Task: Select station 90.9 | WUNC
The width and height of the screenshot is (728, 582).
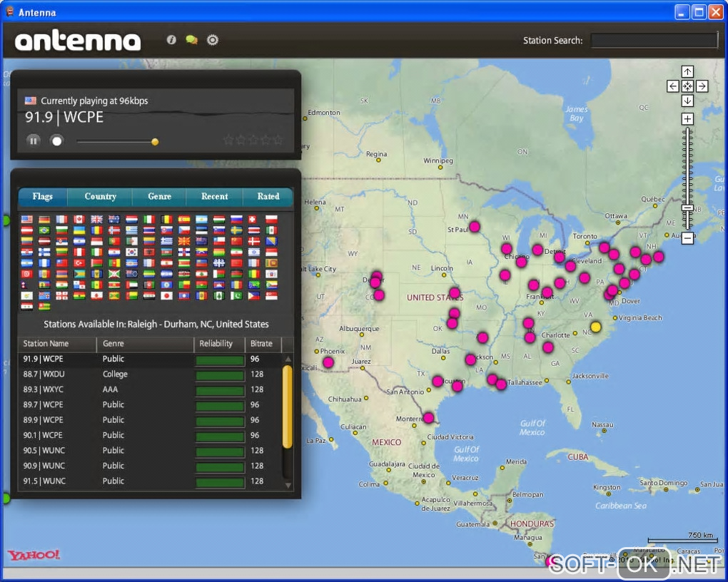Action: (149, 466)
